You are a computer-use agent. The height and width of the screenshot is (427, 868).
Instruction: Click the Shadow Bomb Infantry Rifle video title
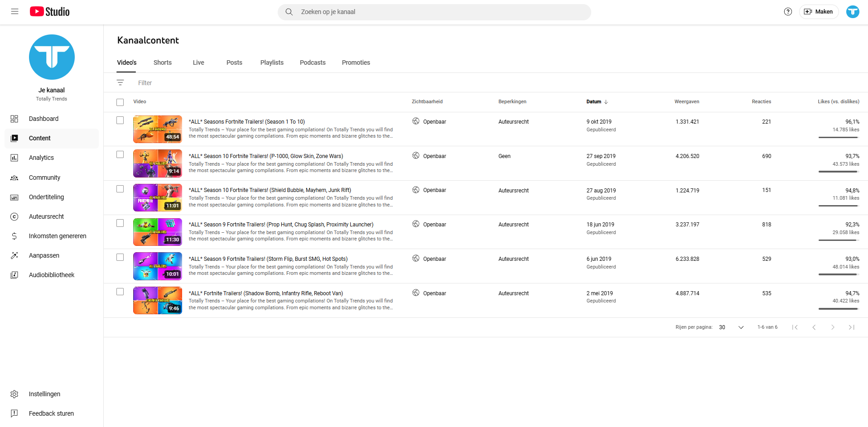266,293
